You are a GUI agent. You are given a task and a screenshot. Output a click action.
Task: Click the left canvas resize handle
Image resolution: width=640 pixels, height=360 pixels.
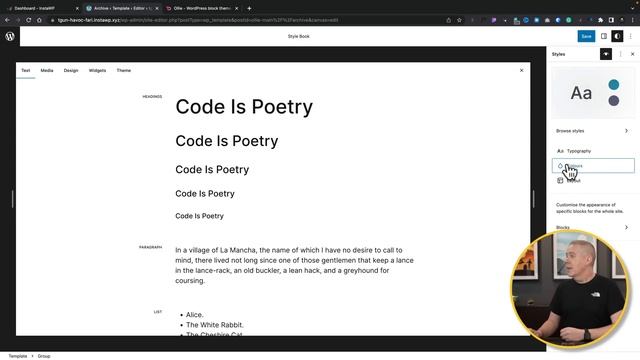[x=13, y=199]
